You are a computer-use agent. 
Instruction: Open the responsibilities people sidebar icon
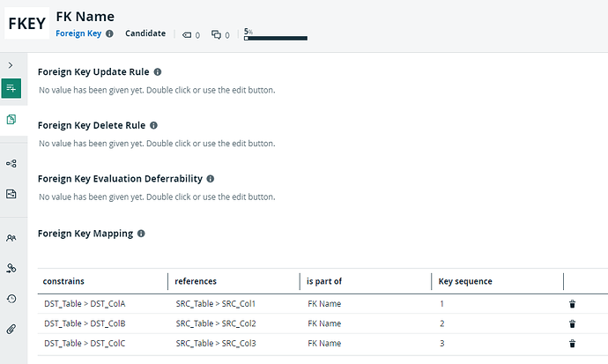(11, 238)
